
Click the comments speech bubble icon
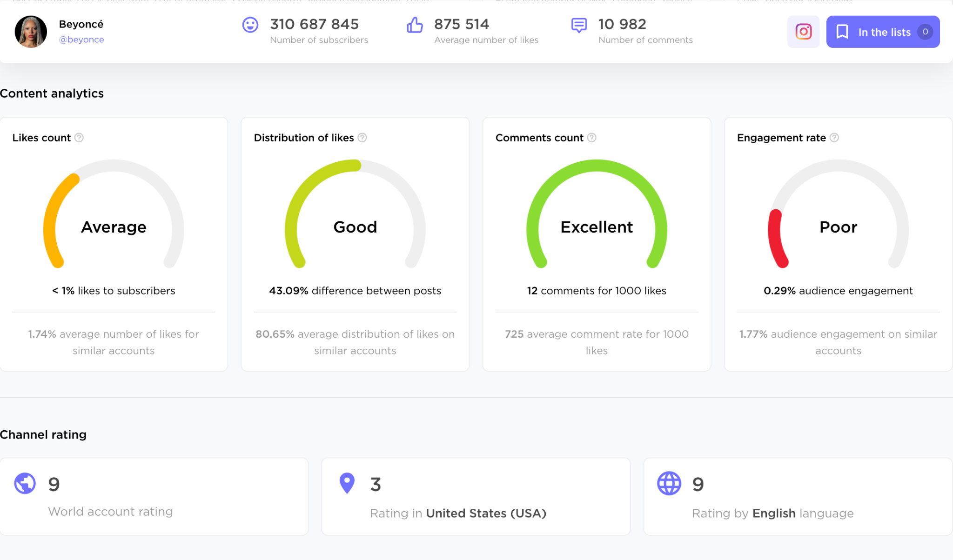(x=579, y=25)
